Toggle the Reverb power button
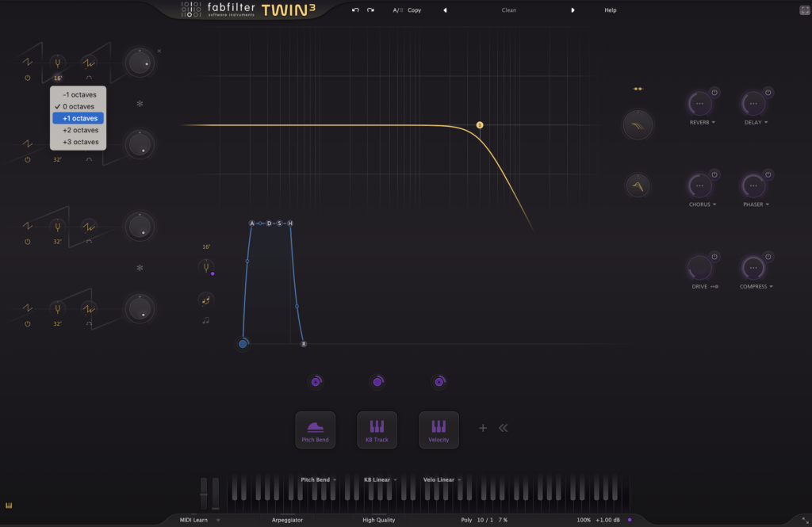812x527 pixels. (714, 93)
